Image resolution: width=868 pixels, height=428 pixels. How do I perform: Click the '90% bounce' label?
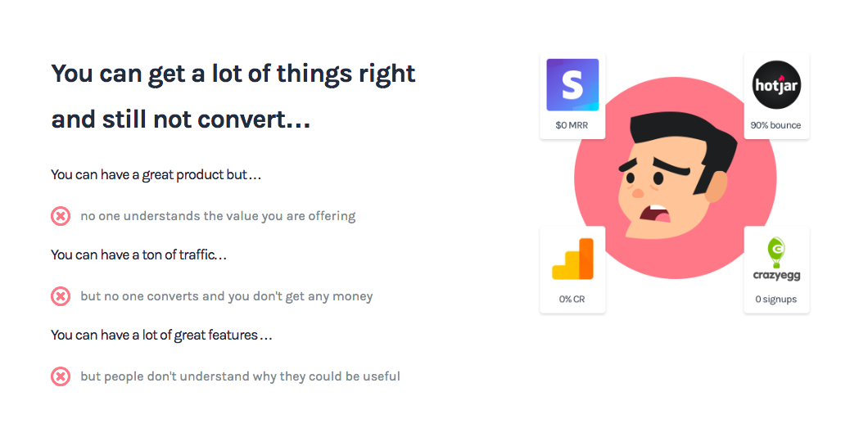tap(775, 126)
